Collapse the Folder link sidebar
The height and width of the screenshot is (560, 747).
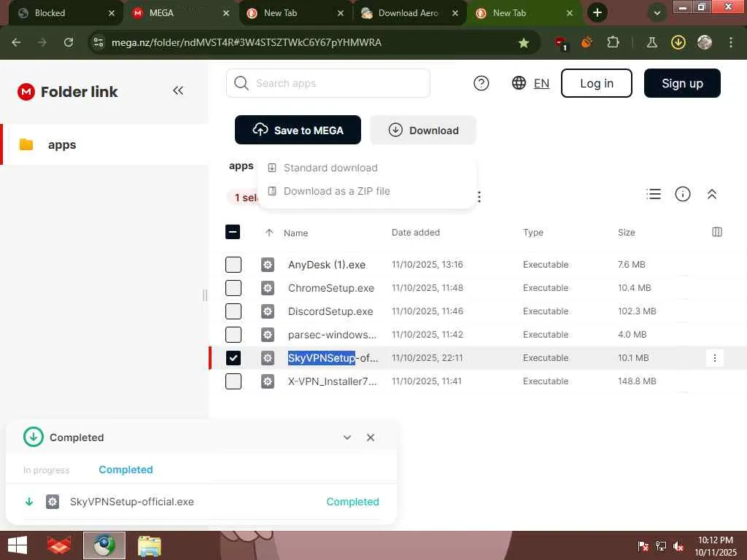click(178, 90)
